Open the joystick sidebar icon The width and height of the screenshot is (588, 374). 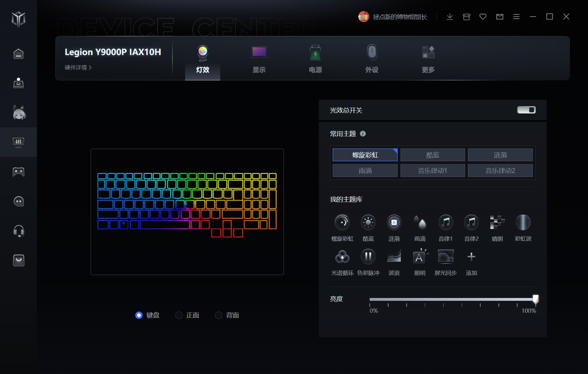click(x=18, y=83)
